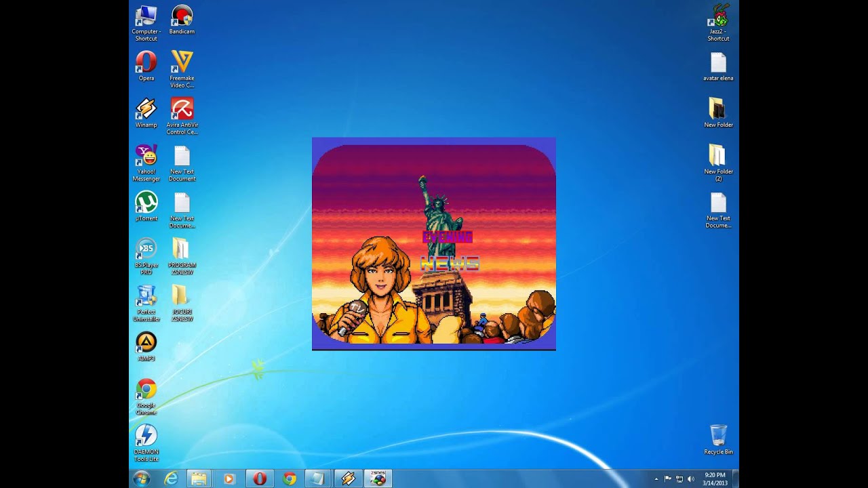Click the Show desktop button on the taskbar
Screen dimensions: 868x488
(x=735, y=479)
